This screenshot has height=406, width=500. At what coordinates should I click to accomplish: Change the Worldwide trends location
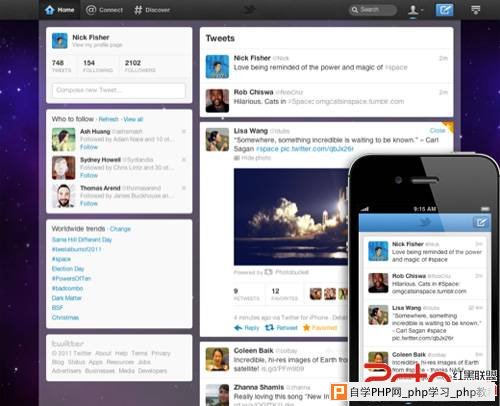[x=120, y=229]
